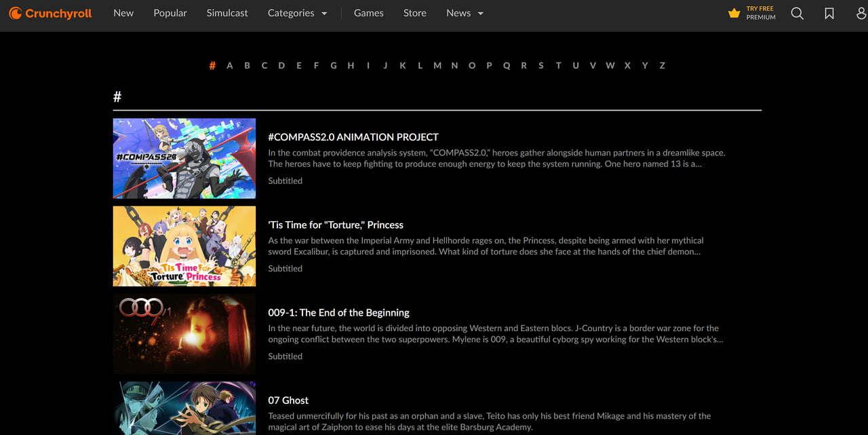Image resolution: width=868 pixels, height=435 pixels.
Task: Go to the Popular page
Action: click(170, 13)
